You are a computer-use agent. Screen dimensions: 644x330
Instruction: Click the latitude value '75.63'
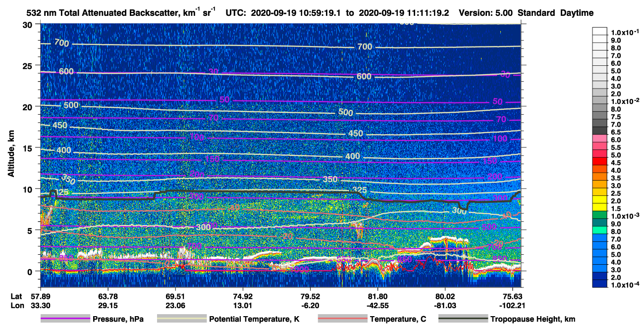pos(512,296)
